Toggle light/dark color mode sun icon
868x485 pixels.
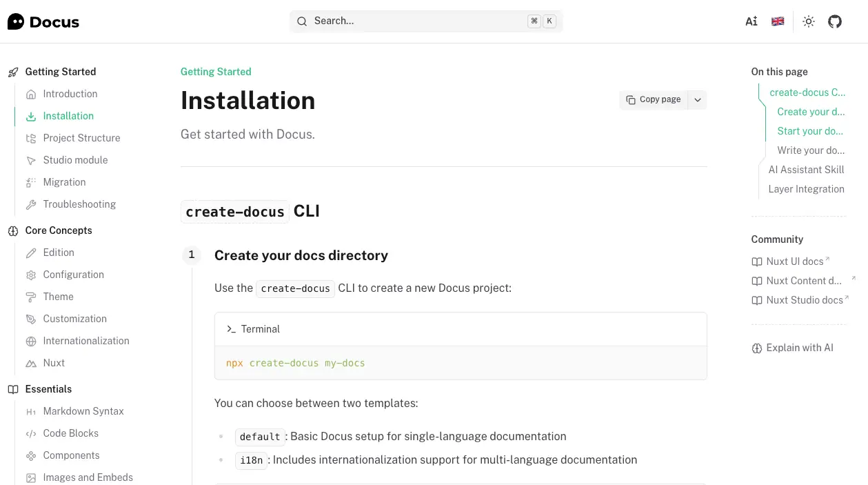point(809,21)
